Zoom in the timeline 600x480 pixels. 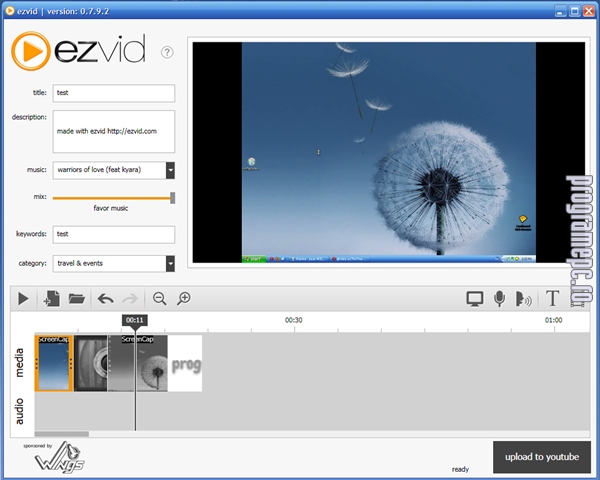click(x=184, y=299)
